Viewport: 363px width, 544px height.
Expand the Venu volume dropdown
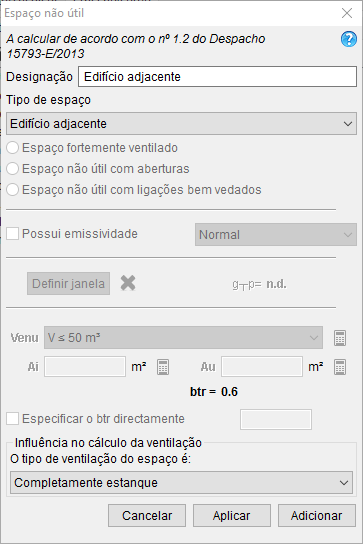(183, 338)
